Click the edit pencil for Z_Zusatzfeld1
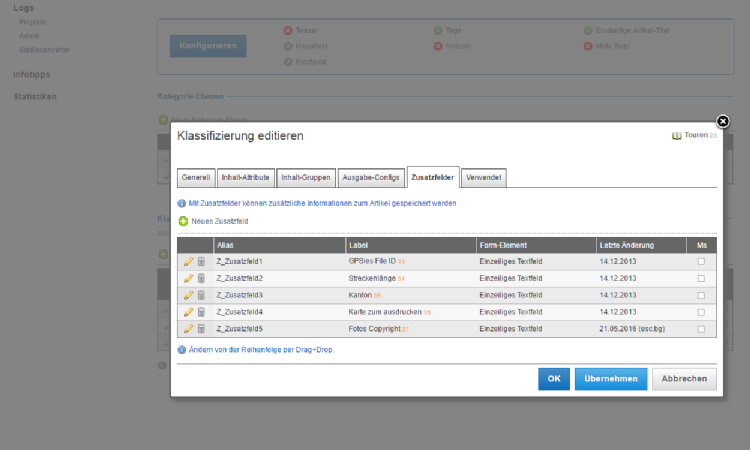Viewport: 750px width, 450px height. pyautogui.click(x=188, y=261)
